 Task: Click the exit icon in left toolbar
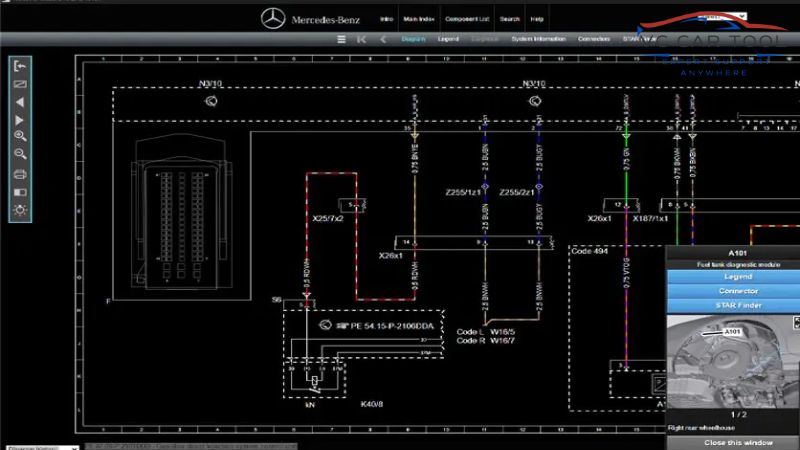pyautogui.click(x=20, y=66)
